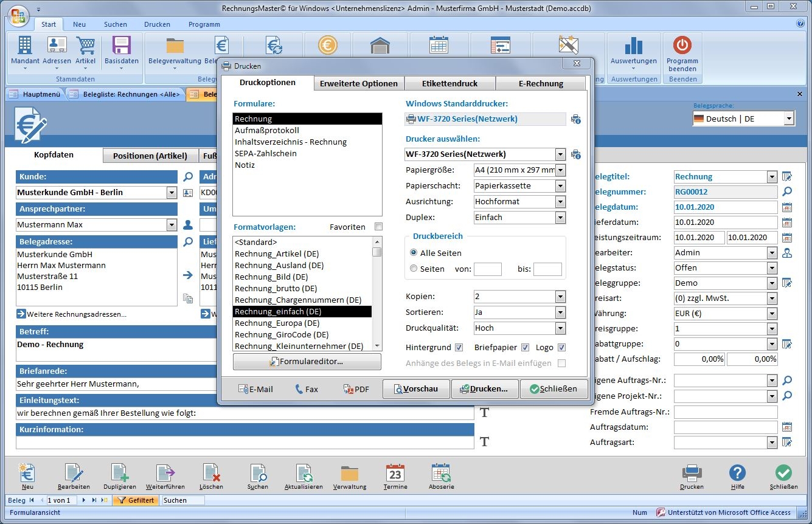Screen dimensions: 812x524
Task: Select Rechnung_Europa (DE) in Formatvorlagen list
Action: point(302,323)
